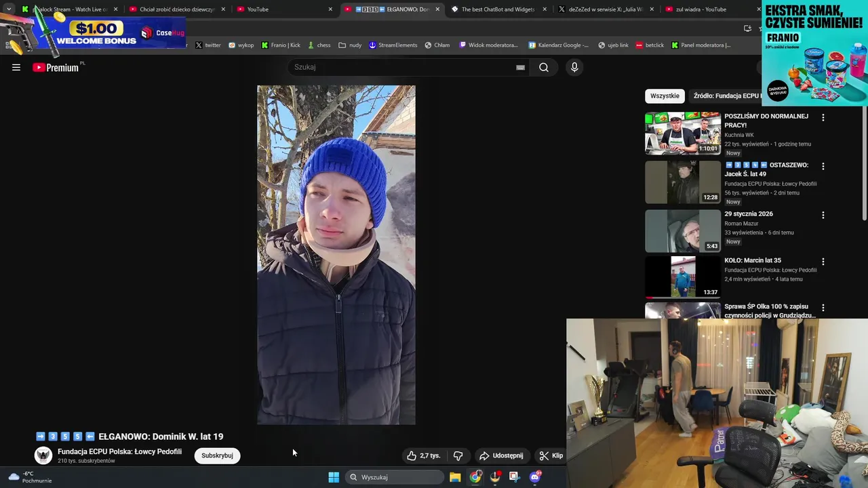Open the Widok moderatora bookmark
Viewport: 868px width, 488px height.
[x=489, y=45]
